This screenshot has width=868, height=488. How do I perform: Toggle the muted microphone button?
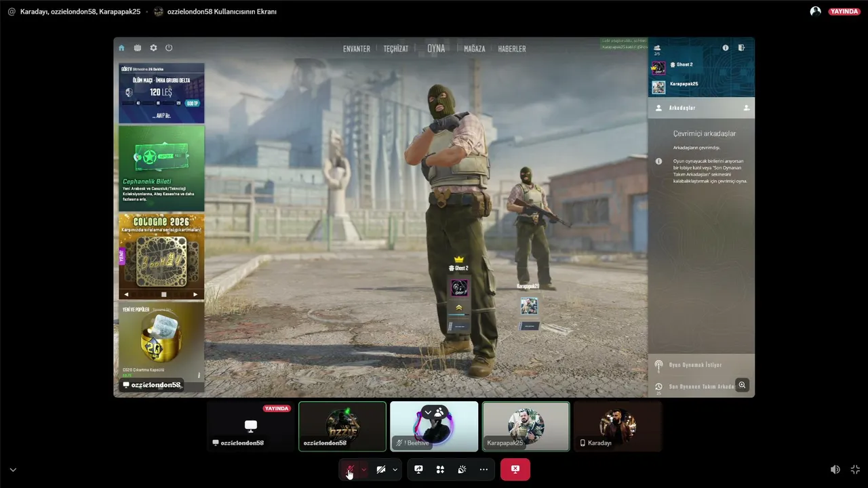[350, 470]
